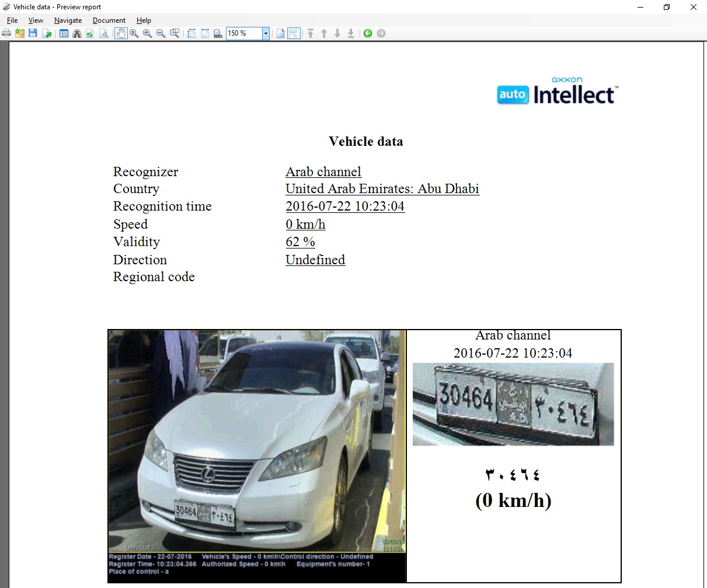Select the Hand pan tool
Screen dimensions: 707x588
tap(121, 33)
